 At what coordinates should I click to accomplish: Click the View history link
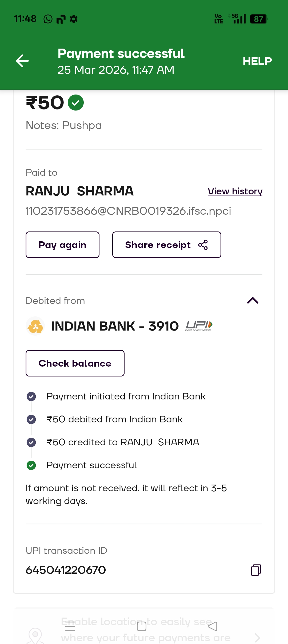[235, 191]
